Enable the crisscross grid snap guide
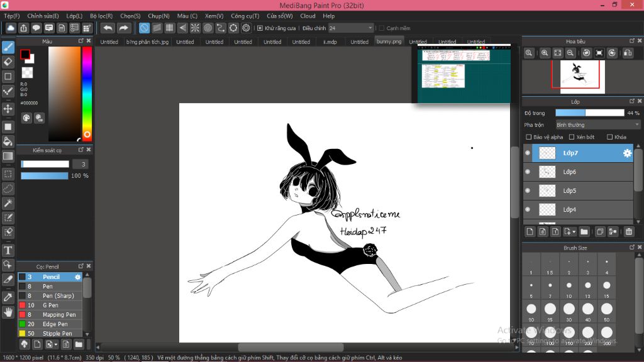This screenshot has height=362, width=644. click(170, 28)
